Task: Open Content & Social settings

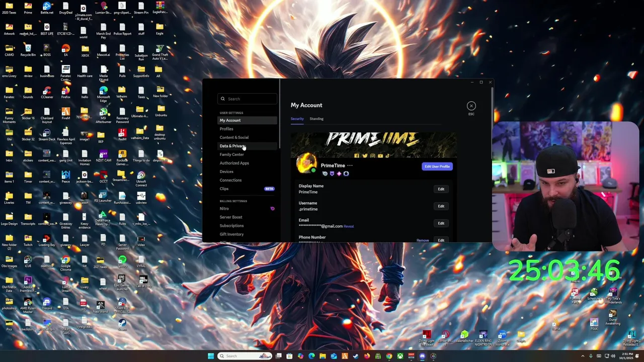Action: [247, 137]
